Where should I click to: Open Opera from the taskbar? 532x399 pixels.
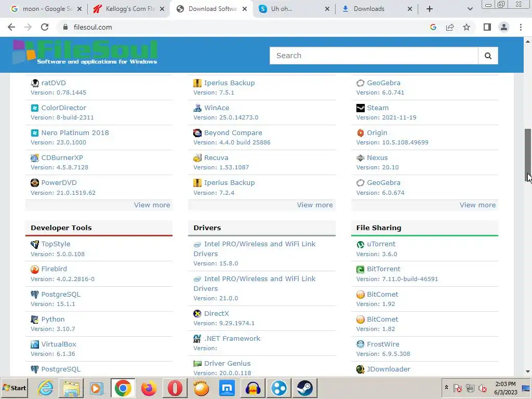pyautogui.click(x=175, y=388)
